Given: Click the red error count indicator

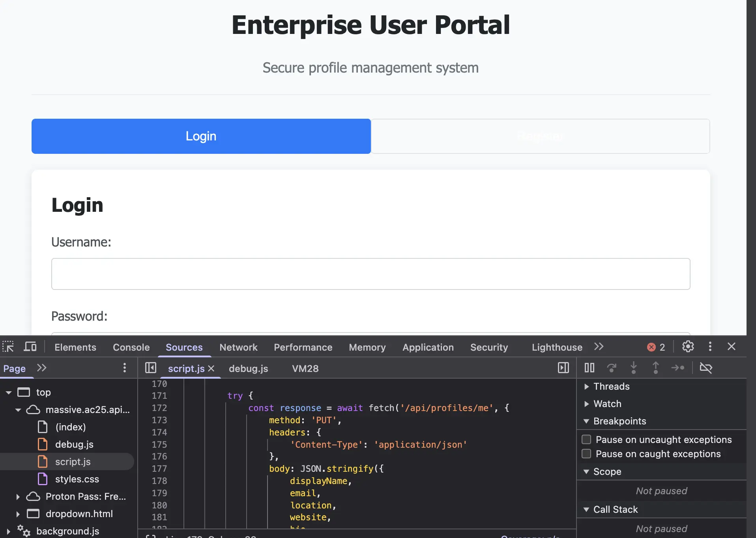Looking at the screenshot, I should point(656,347).
